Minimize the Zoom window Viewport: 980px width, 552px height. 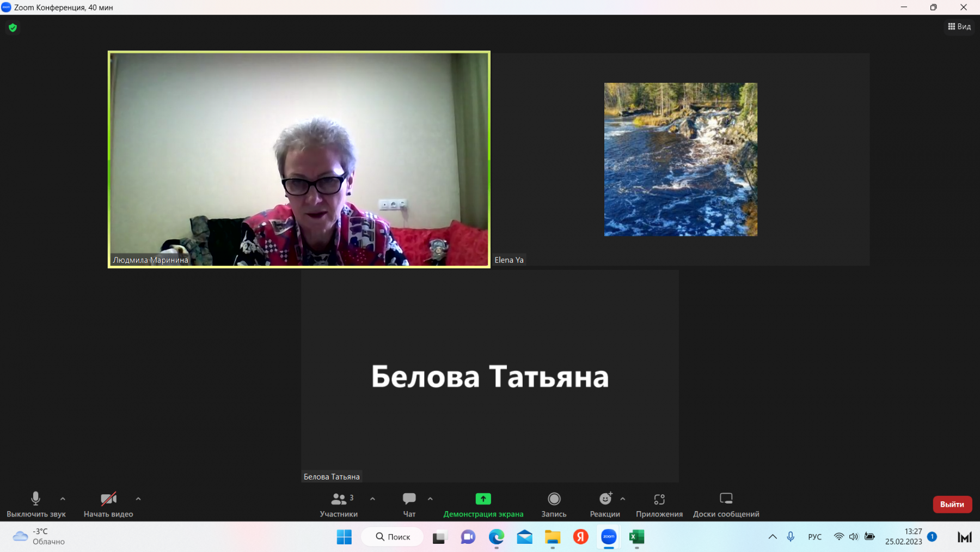(x=904, y=7)
